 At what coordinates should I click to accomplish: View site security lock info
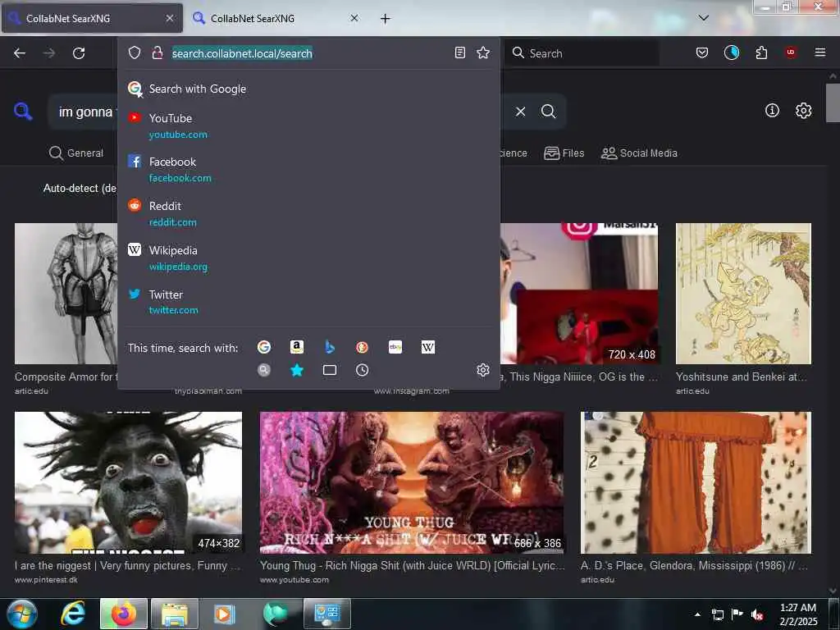click(x=157, y=52)
